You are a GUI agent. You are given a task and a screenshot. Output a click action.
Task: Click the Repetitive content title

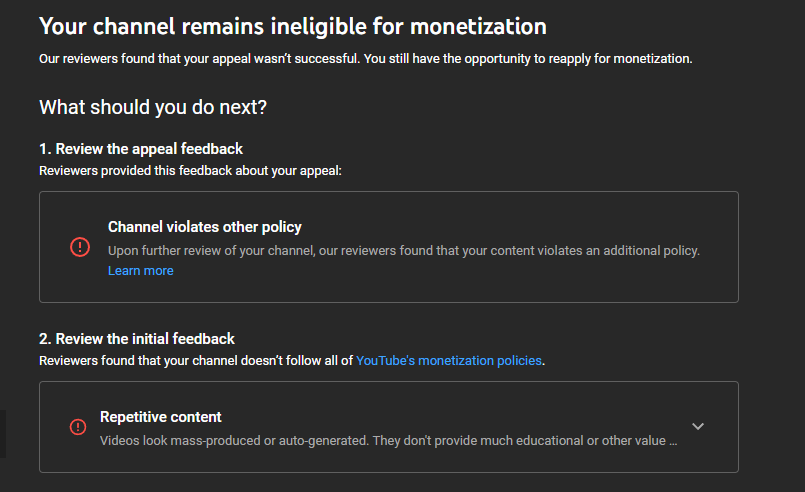[x=161, y=417]
